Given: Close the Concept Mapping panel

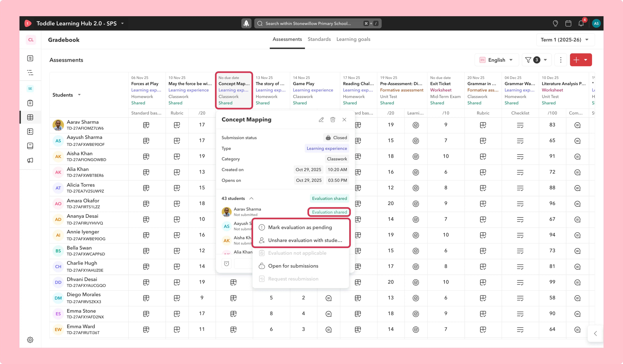Looking at the screenshot, I should [344, 120].
